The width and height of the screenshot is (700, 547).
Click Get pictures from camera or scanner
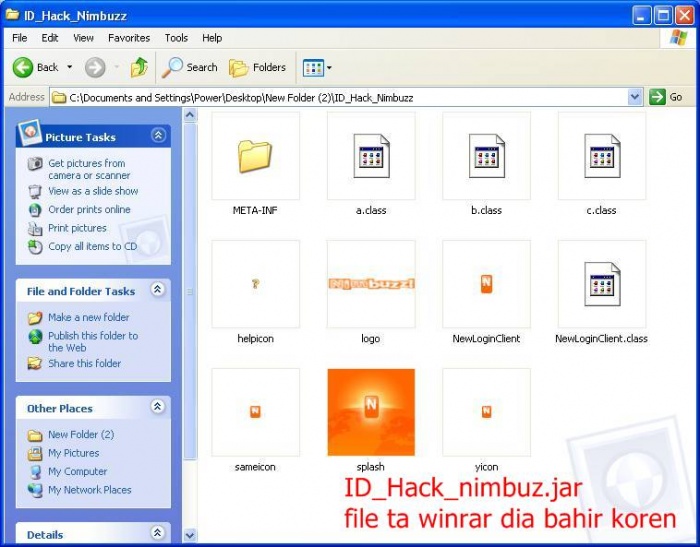(x=89, y=169)
